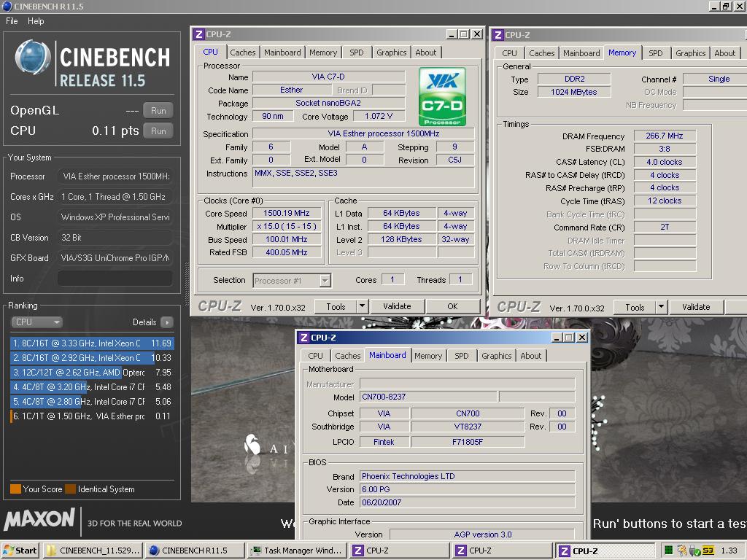Click the Windows Start button
This screenshot has width=747, height=560.
(20, 551)
